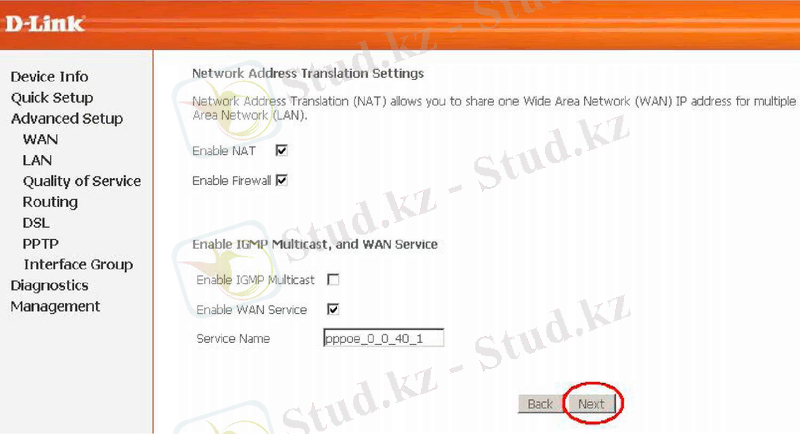Open the PPTP submenu item
Viewport: 800px width, 434px height.
(40, 244)
